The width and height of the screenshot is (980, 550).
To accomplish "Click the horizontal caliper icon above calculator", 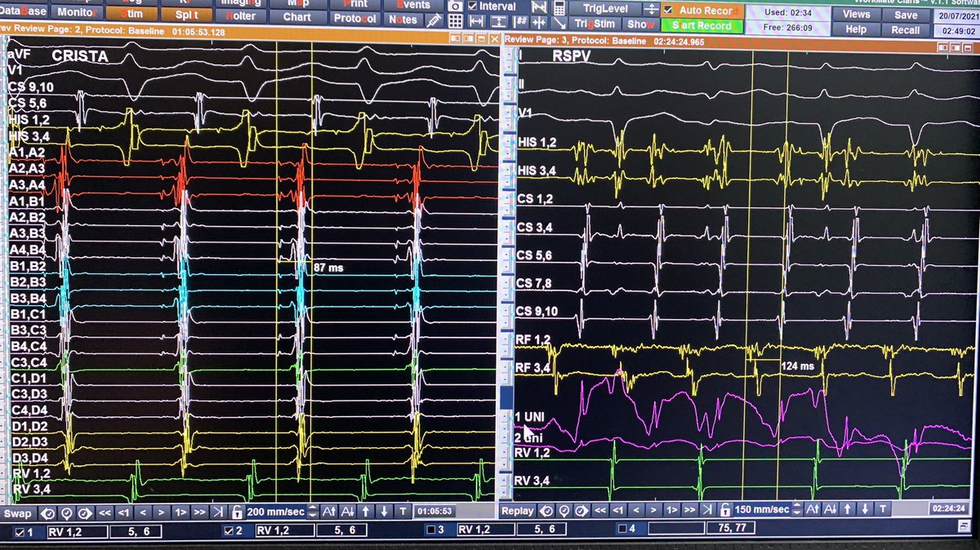I will point(538,7).
